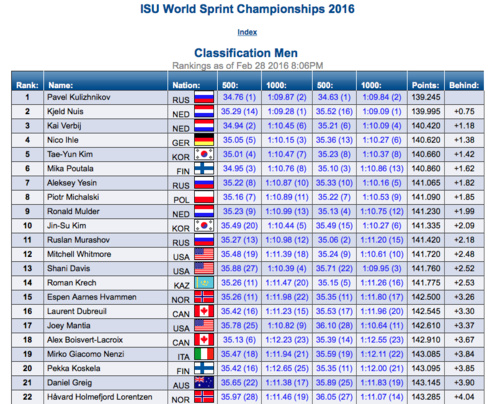Image resolution: width=500 pixels, height=404 pixels.
Task: Open Shani Davis second 1000m time 1:09.95 (3)
Action: tap(382, 268)
